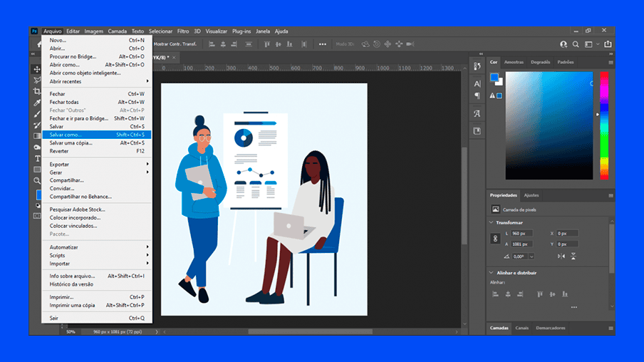644x362 pixels.
Task: Collapse the Transformar section
Action: [492, 222]
